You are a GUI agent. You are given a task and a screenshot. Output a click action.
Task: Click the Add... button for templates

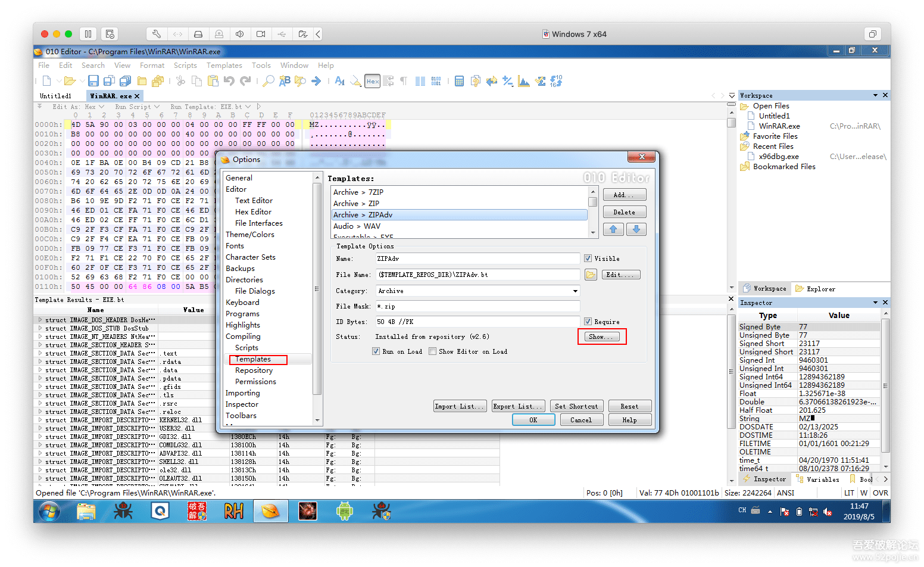[x=625, y=195]
